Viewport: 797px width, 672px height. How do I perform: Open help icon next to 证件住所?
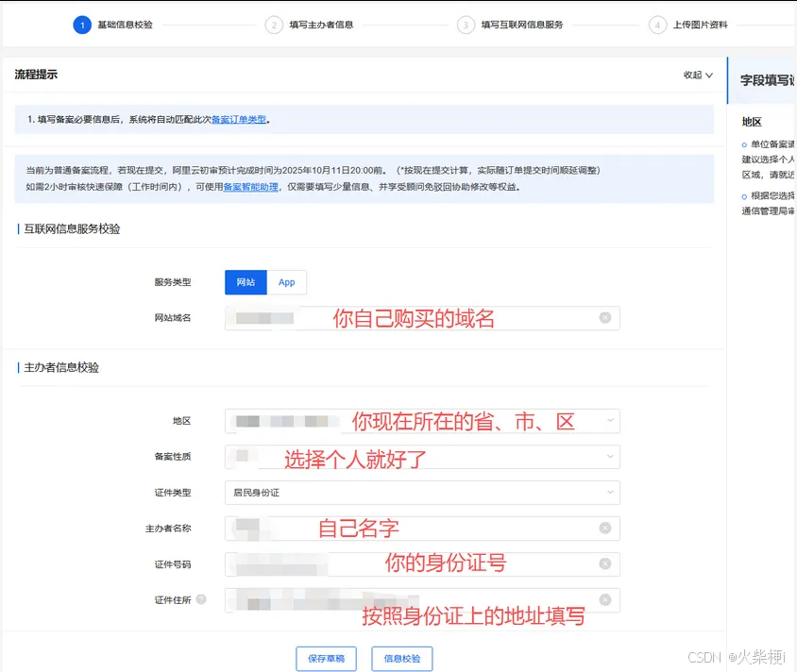click(x=201, y=599)
